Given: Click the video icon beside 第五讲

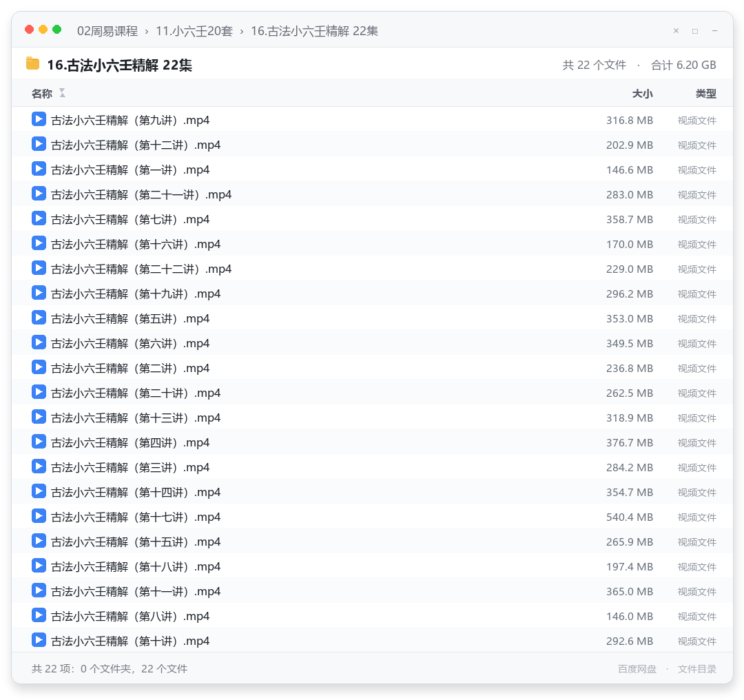Looking at the screenshot, I should [x=39, y=318].
